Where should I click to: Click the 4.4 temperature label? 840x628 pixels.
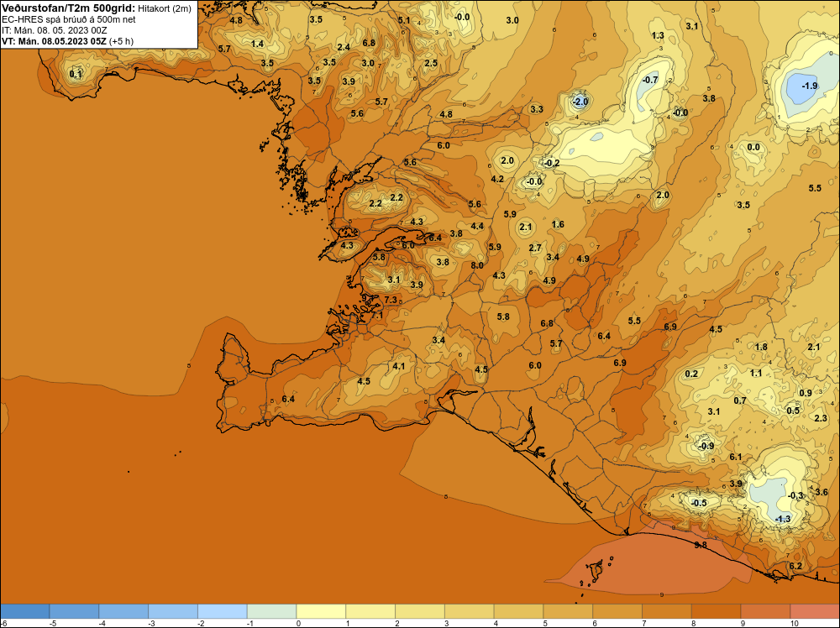(x=477, y=226)
